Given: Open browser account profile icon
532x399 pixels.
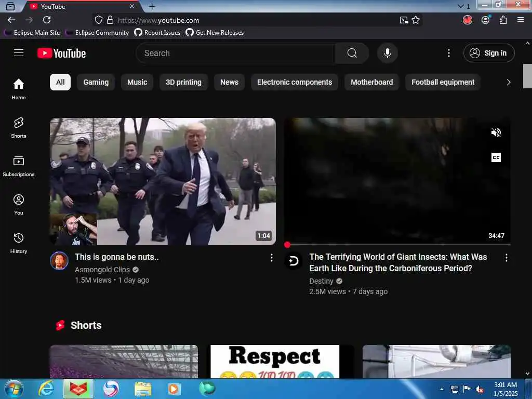Looking at the screenshot, I should click(486, 20).
